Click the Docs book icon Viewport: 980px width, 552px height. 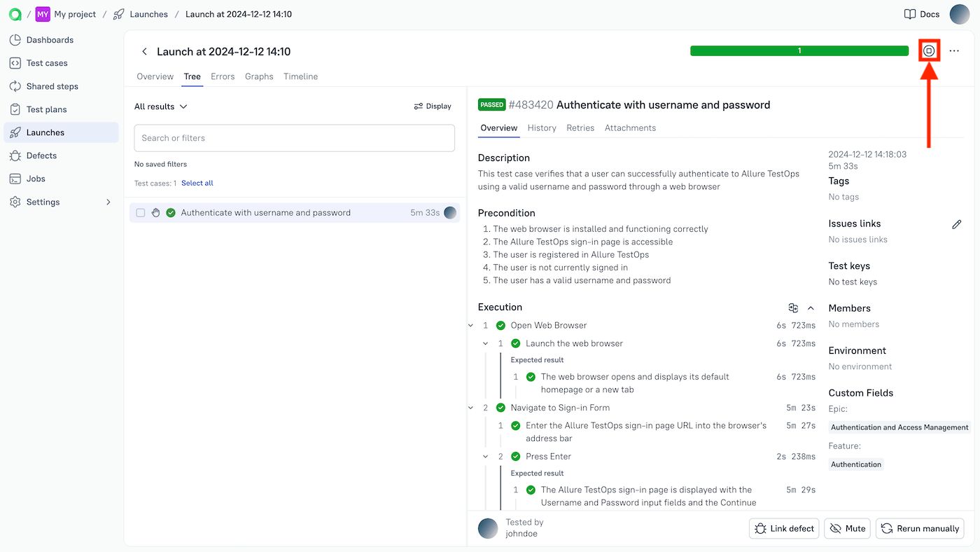(909, 14)
